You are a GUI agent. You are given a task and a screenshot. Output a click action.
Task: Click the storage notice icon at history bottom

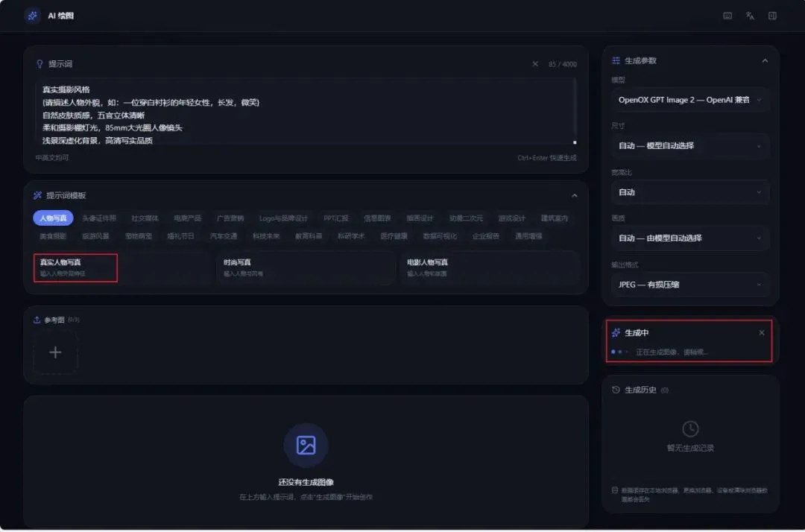point(614,490)
